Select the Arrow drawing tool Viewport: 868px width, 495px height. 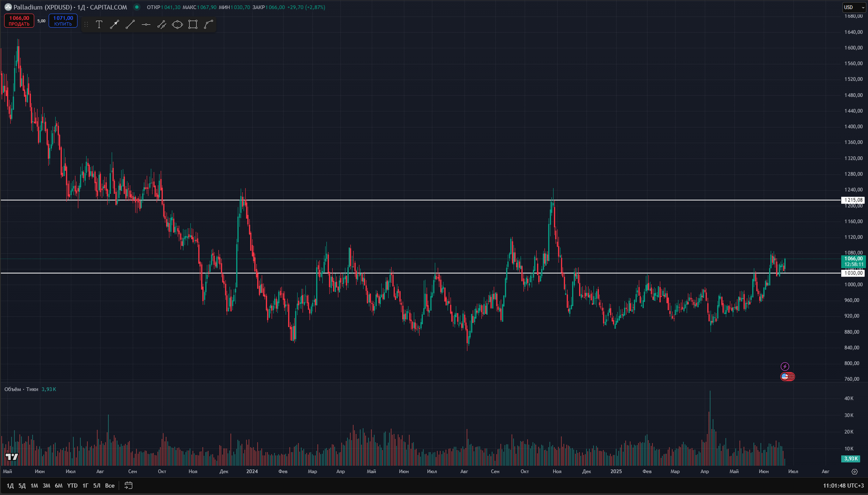tap(114, 25)
